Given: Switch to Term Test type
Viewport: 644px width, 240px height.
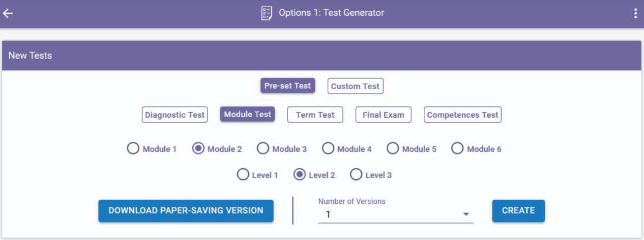Looking at the screenshot, I should tap(315, 115).
